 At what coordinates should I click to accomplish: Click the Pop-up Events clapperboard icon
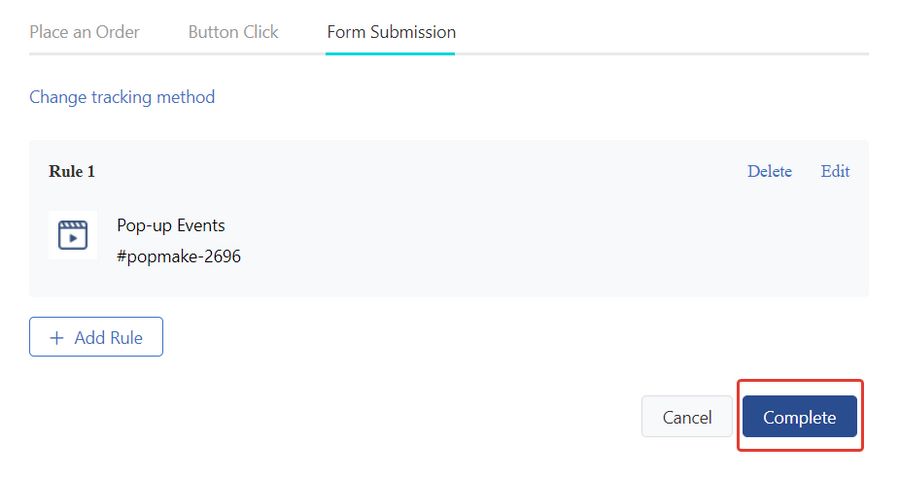(73, 235)
